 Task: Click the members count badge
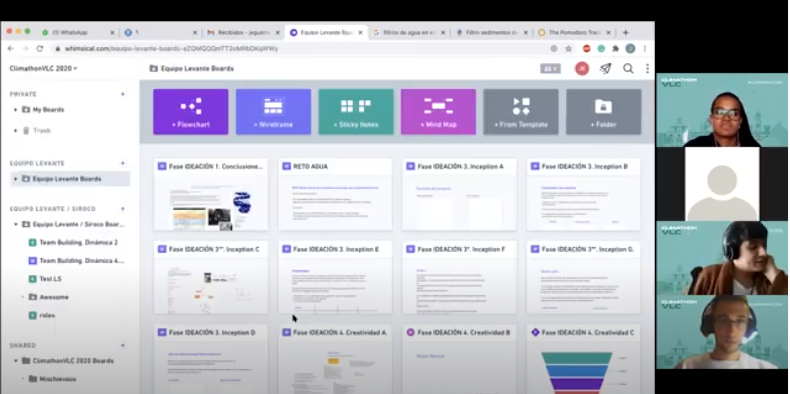550,69
